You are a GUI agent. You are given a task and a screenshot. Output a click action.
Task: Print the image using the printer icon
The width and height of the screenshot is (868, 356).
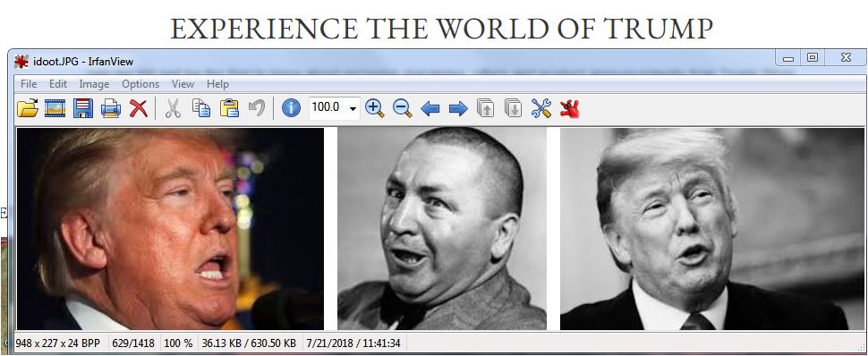click(111, 108)
